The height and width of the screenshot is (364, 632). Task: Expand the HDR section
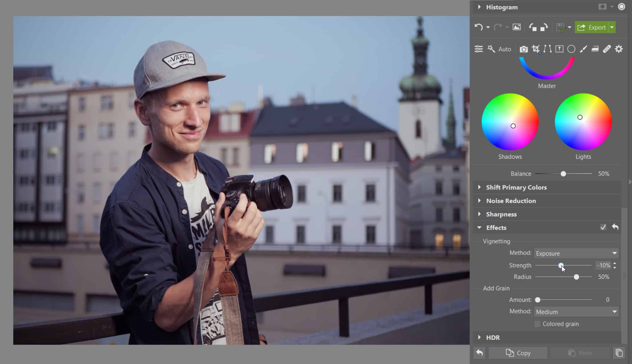click(493, 337)
